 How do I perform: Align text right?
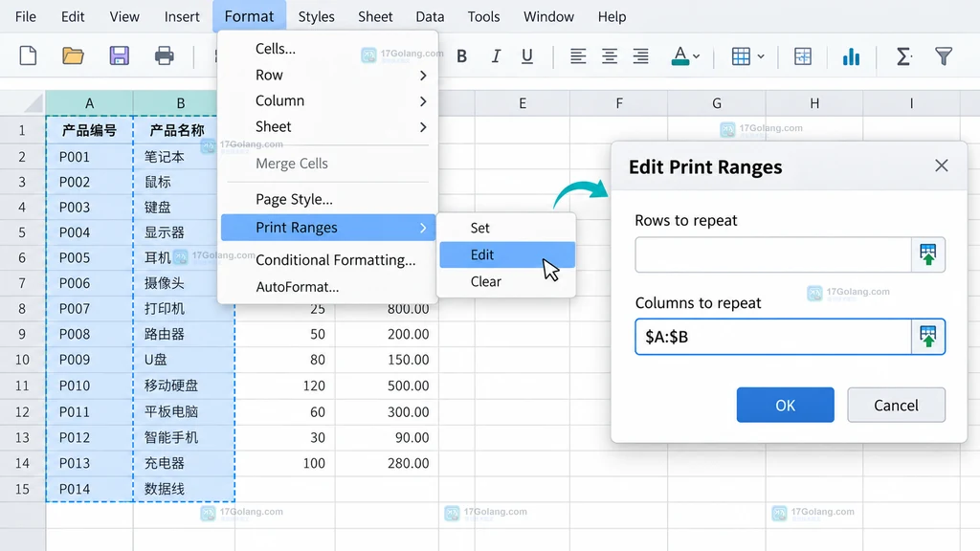pos(640,56)
